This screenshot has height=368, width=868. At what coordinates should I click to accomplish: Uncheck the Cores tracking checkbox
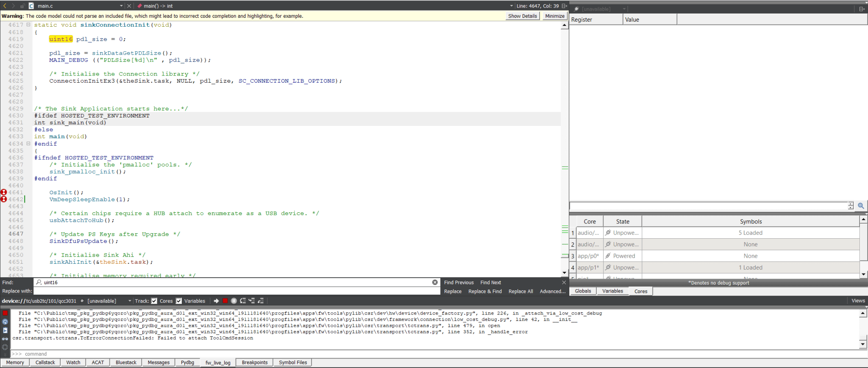point(154,301)
